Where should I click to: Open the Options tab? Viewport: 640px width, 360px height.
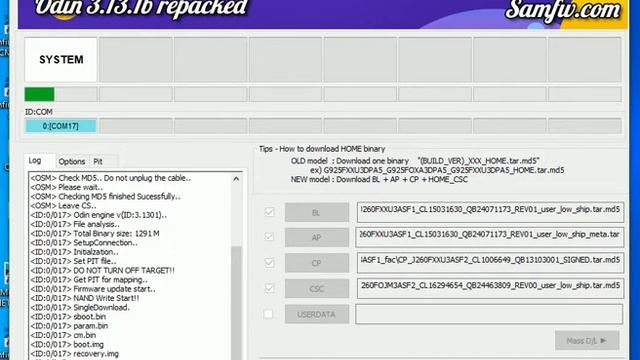point(71,162)
